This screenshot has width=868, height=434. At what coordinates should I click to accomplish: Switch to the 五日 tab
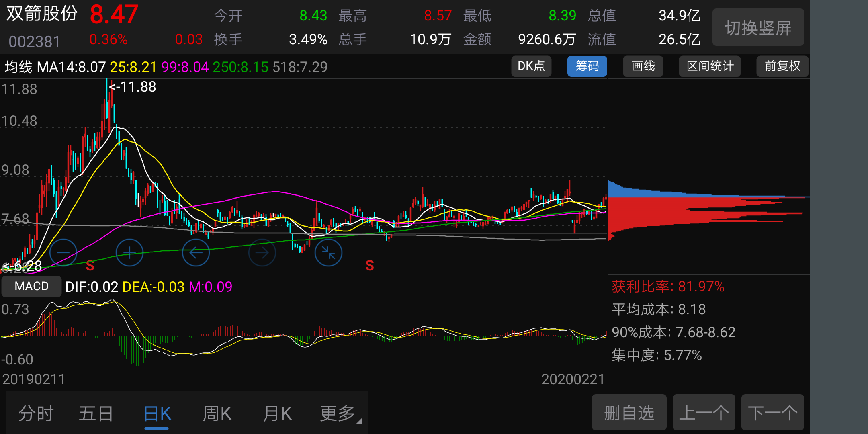[x=96, y=413]
